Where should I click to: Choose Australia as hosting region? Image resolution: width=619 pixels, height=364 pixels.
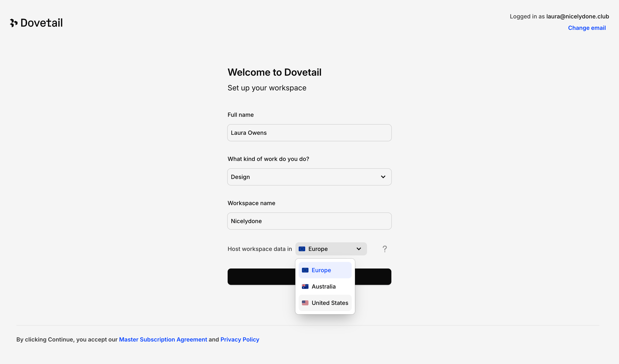[325, 286]
